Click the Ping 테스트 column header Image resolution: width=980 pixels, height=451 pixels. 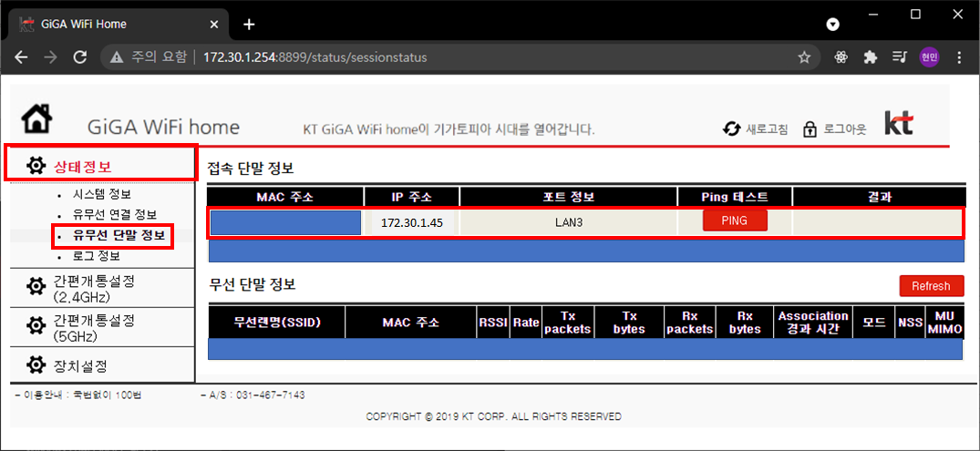click(735, 197)
